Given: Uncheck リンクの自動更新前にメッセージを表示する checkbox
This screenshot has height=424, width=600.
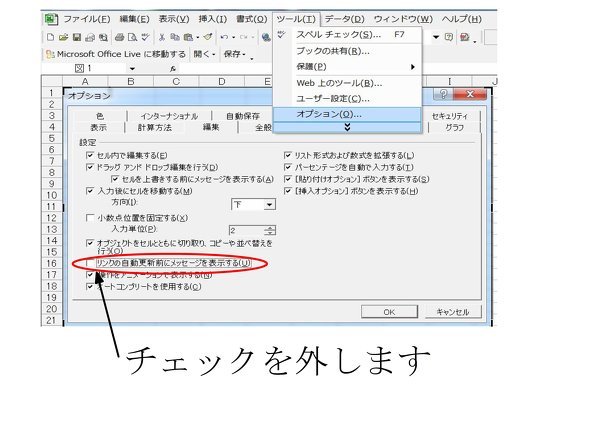Looking at the screenshot, I should (90, 263).
